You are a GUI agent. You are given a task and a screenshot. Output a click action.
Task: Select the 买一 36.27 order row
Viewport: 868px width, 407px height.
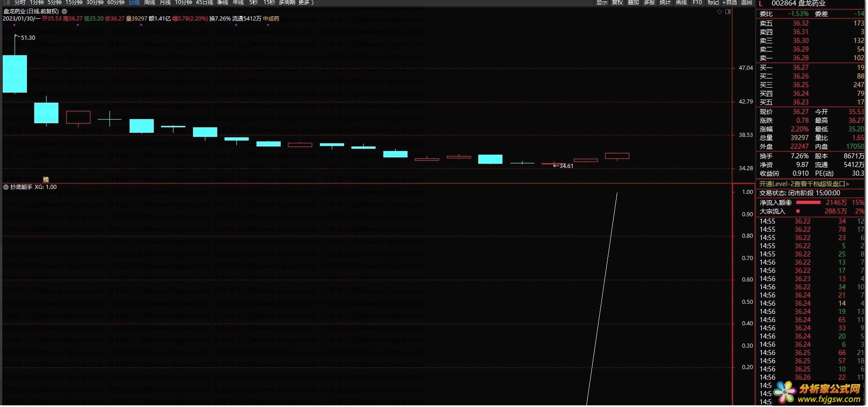click(812, 68)
